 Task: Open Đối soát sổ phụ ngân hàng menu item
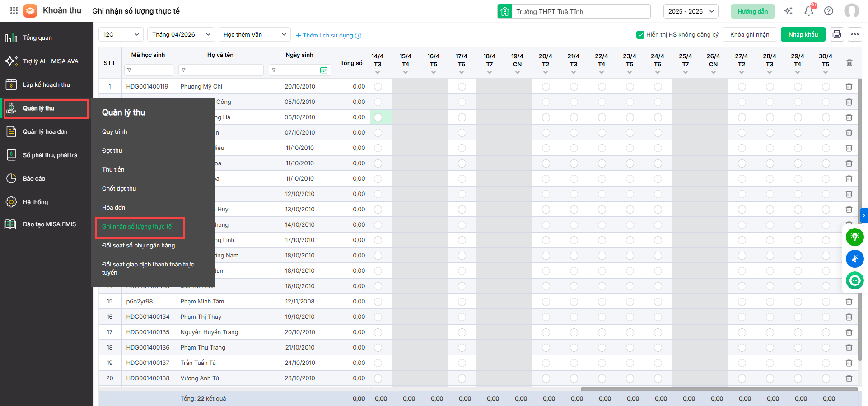point(138,245)
